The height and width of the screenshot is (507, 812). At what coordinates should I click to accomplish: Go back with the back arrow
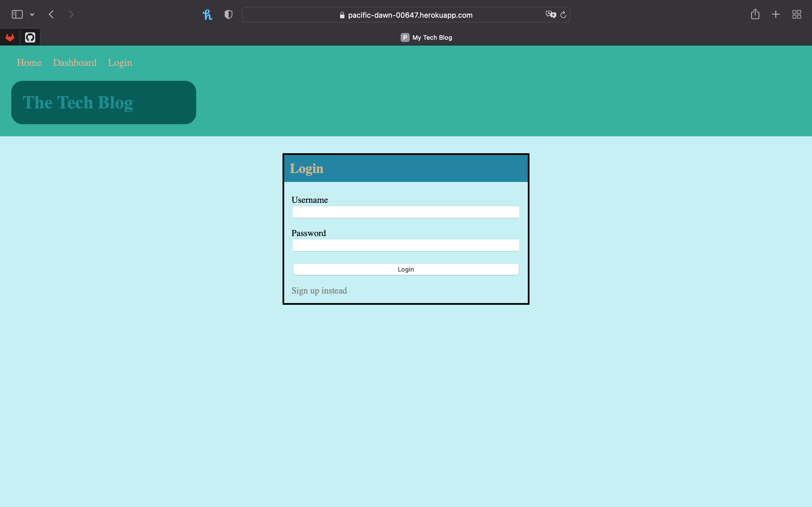coord(51,14)
